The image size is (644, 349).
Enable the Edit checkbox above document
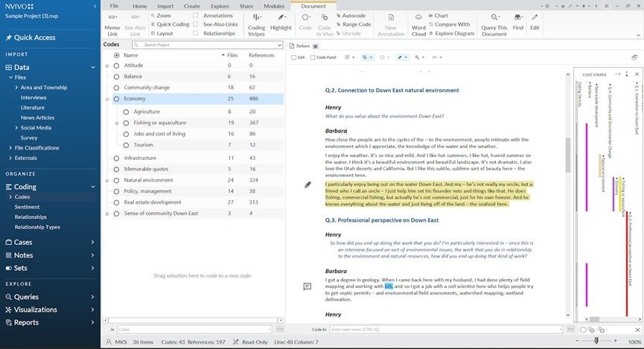293,57
